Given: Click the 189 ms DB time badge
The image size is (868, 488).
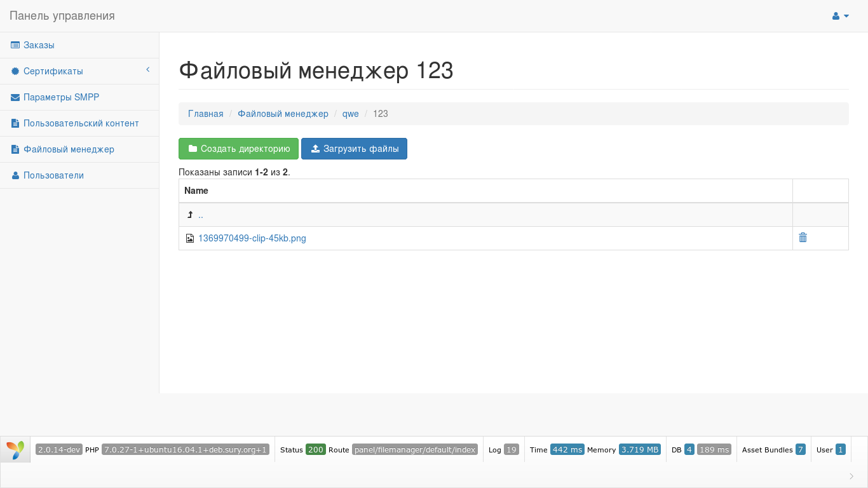Looking at the screenshot, I should click(714, 449).
